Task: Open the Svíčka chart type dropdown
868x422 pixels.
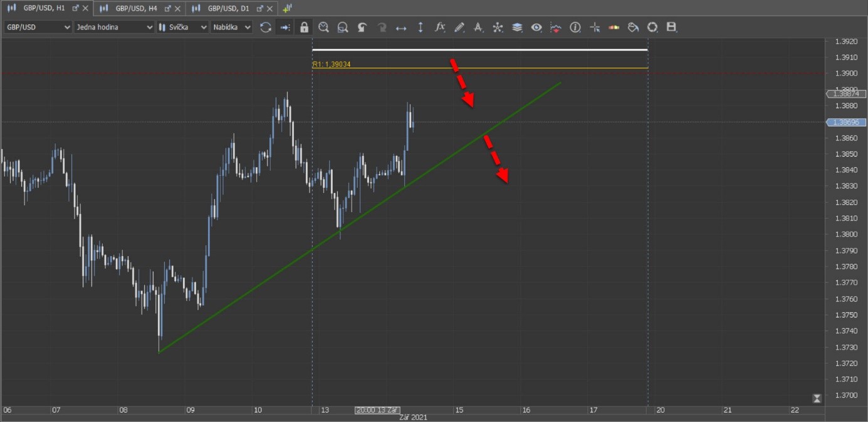Action: [x=182, y=27]
